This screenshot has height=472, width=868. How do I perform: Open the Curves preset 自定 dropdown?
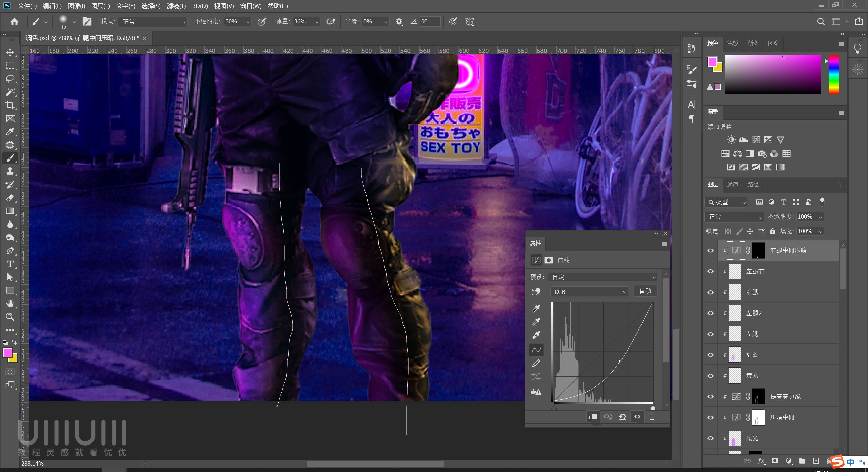pyautogui.click(x=604, y=277)
